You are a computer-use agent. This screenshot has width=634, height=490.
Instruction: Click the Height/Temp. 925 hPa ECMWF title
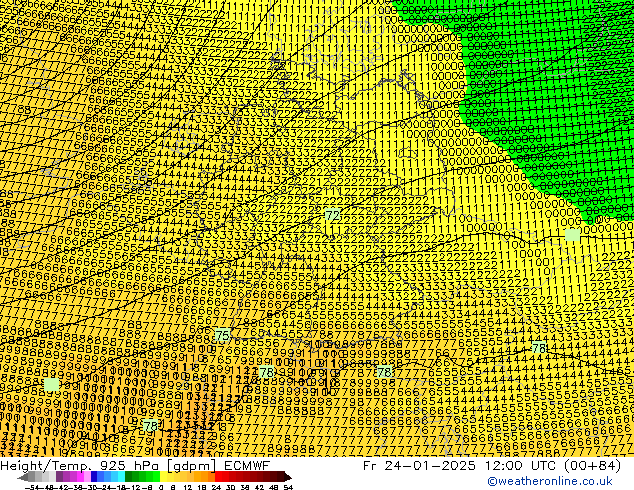(x=135, y=466)
